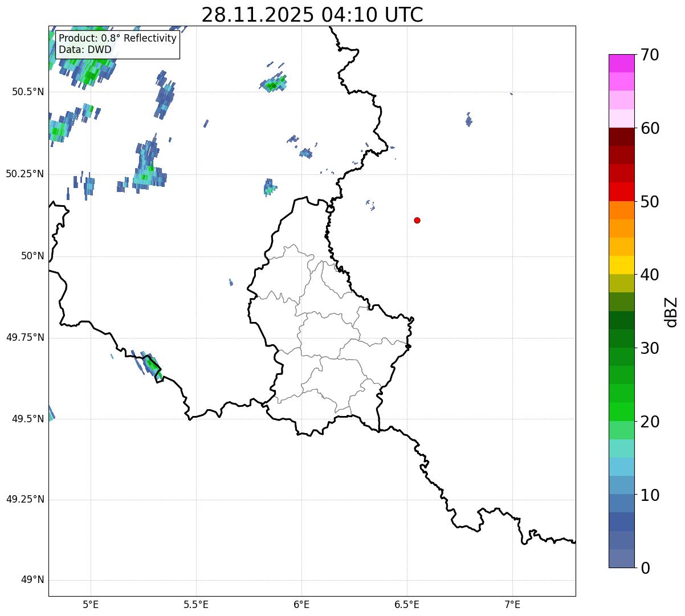685x616 pixels.
Task: Click the radar echo near 50.2°N 5.85°E
Action: (x=269, y=187)
